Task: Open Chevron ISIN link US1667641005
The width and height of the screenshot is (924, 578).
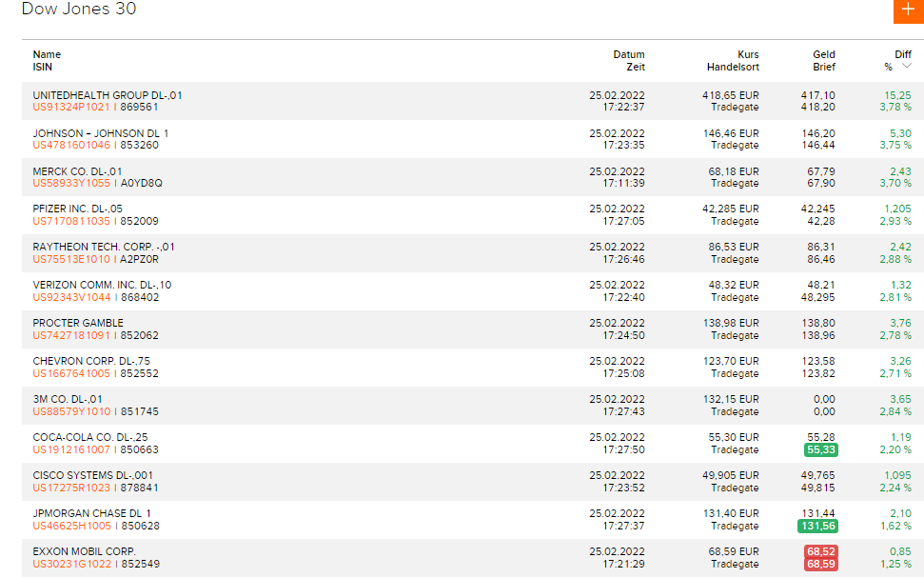Action: [x=71, y=373]
